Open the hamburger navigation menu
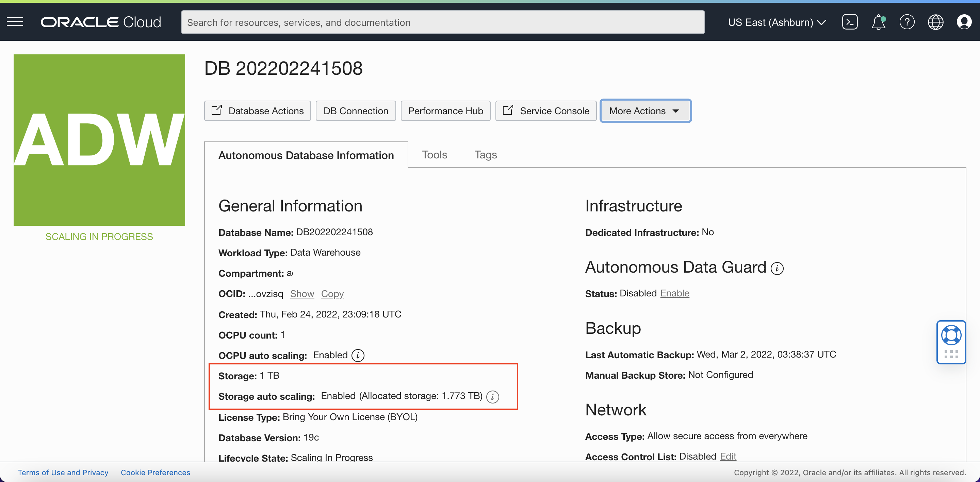 click(x=15, y=22)
